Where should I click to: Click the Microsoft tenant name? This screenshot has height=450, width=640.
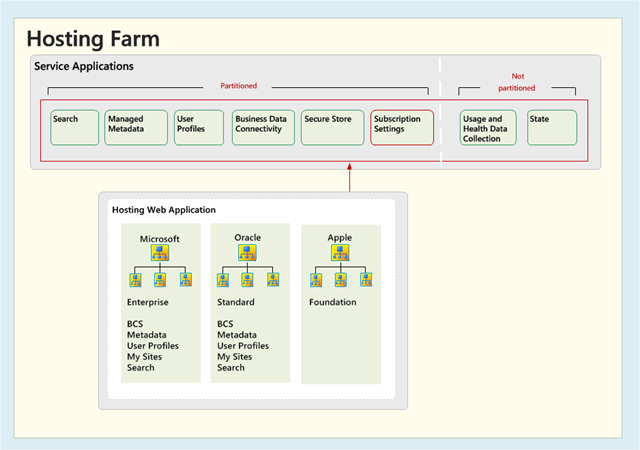[x=160, y=239]
